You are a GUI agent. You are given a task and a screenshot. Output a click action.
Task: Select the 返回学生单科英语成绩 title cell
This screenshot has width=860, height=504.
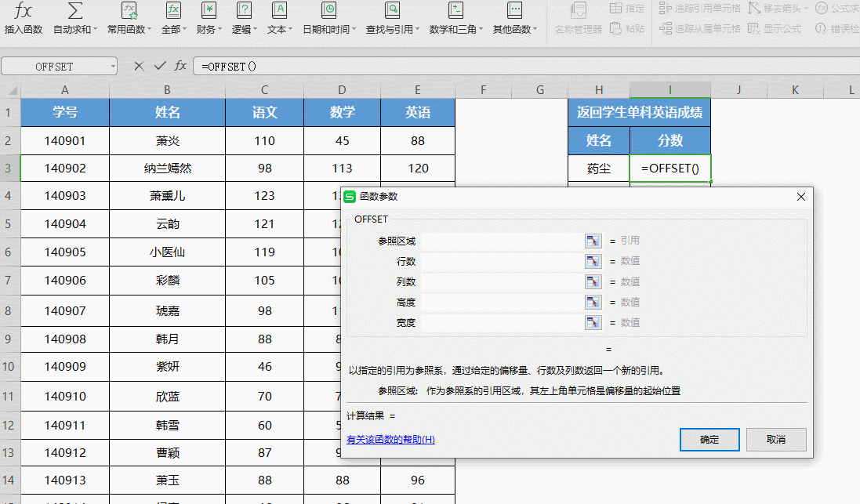point(640,112)
